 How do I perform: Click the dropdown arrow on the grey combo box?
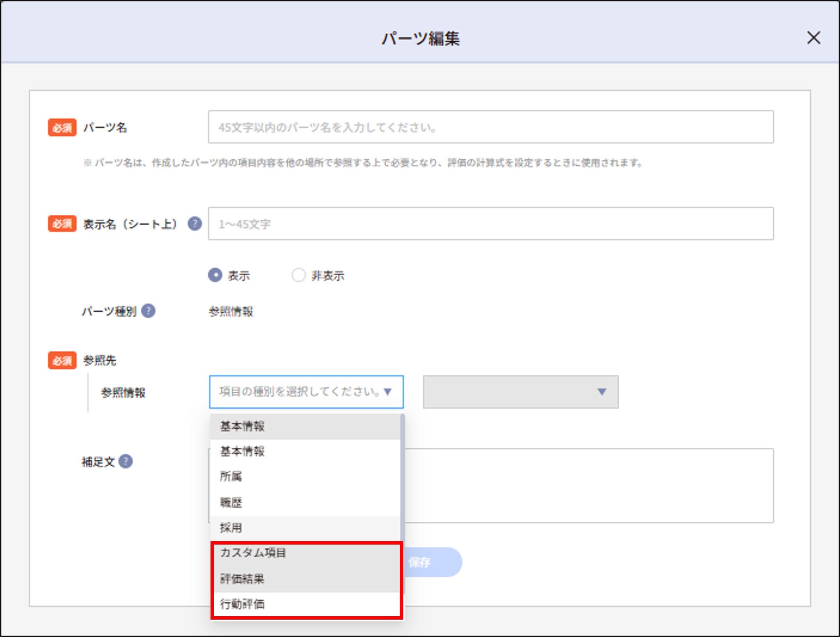(602, 392)
